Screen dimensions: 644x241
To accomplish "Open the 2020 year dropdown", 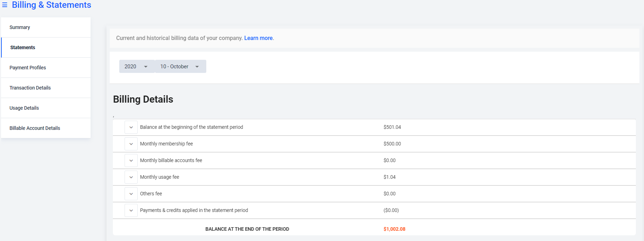I will (x=137, y=67).
